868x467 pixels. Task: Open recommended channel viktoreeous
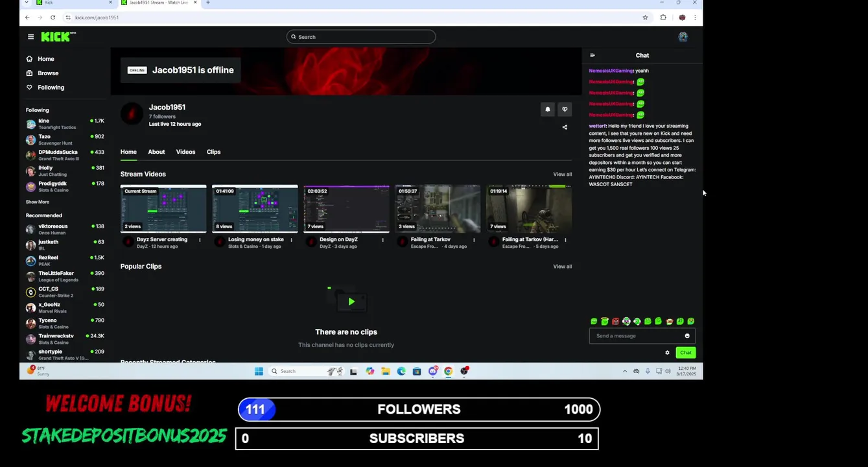65,229
